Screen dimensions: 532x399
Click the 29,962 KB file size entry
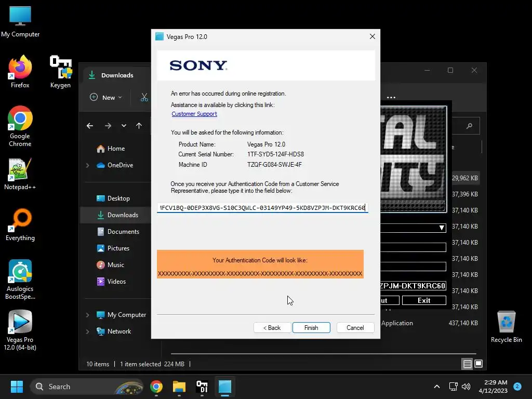click(465, 178)
